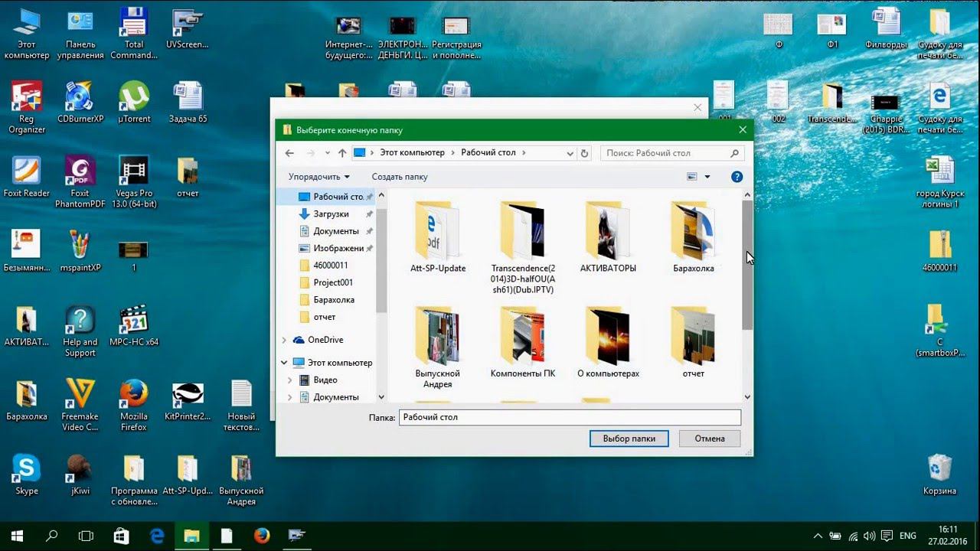Open the Упорядочить dropdown menu

(x=318, y=177)
